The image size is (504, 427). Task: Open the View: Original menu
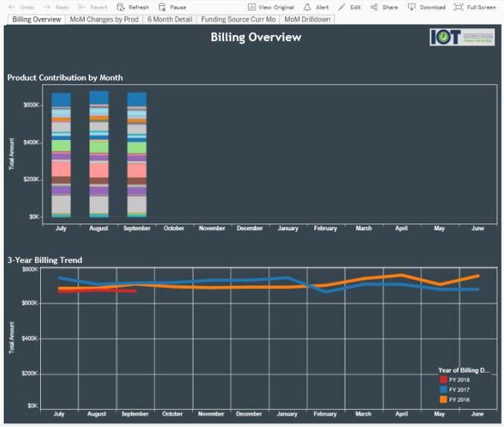(271, 7)
